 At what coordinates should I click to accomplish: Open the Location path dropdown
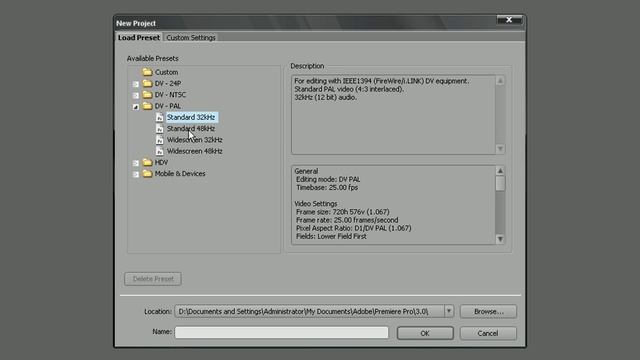click(x=449, y=311)
